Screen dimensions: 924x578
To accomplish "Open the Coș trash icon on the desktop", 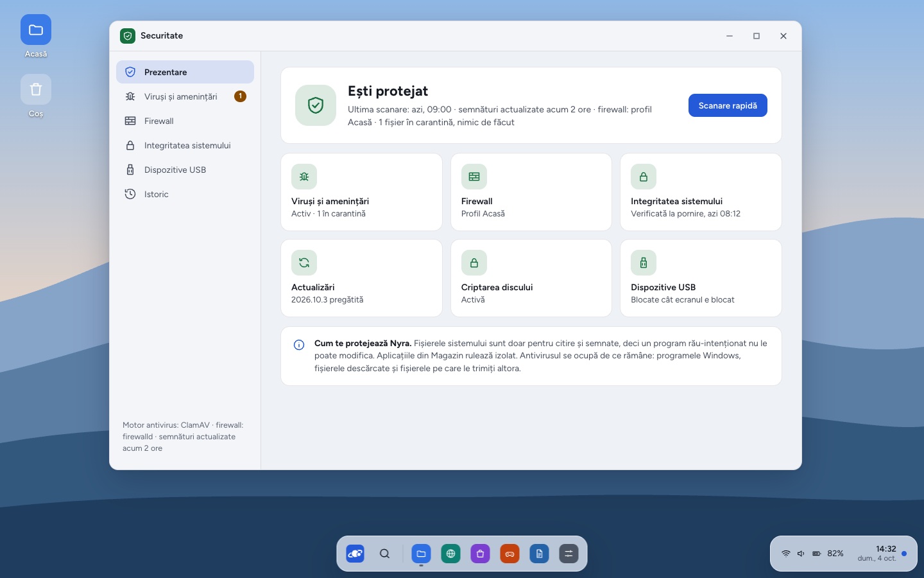I will (x=36, y=96).
